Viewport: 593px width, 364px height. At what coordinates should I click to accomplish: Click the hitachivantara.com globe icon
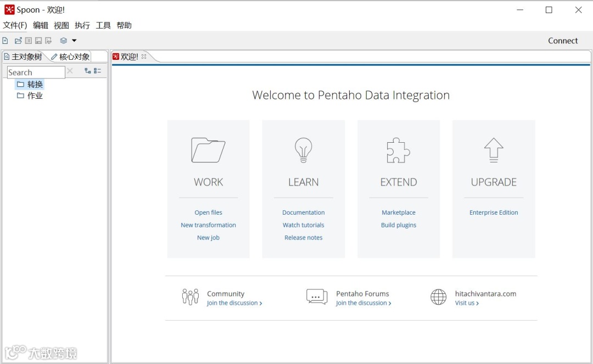(438, 297)
